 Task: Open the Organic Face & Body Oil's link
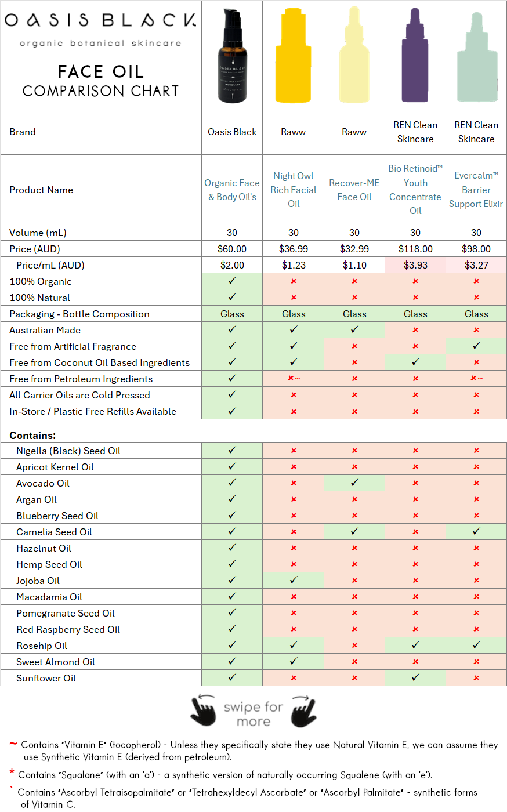click(232, 190)
